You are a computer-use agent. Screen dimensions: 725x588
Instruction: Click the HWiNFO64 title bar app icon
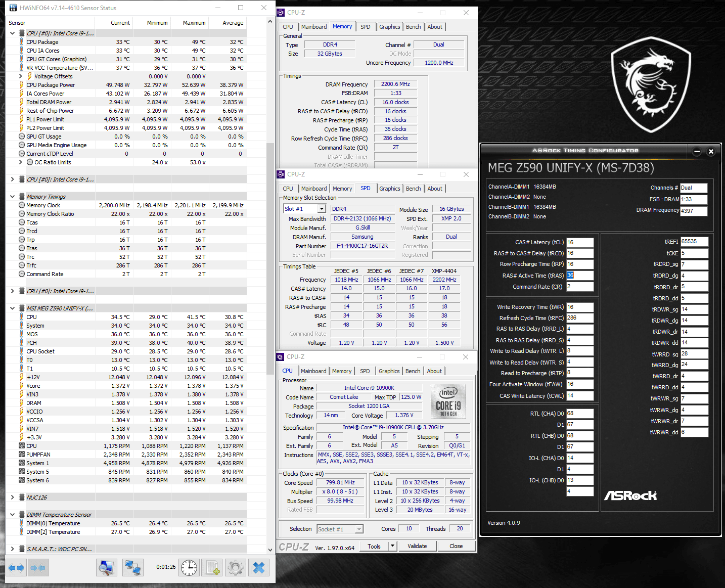click(13, 8)
